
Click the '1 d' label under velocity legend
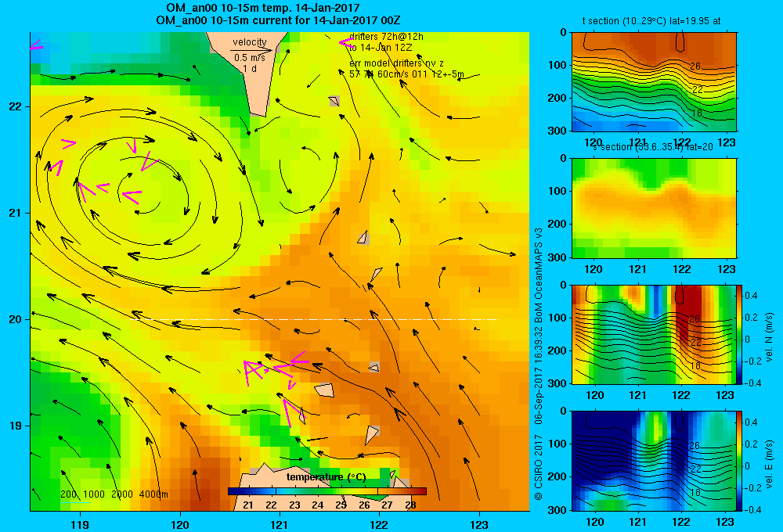pyautogui.click(x=250, y=68)
